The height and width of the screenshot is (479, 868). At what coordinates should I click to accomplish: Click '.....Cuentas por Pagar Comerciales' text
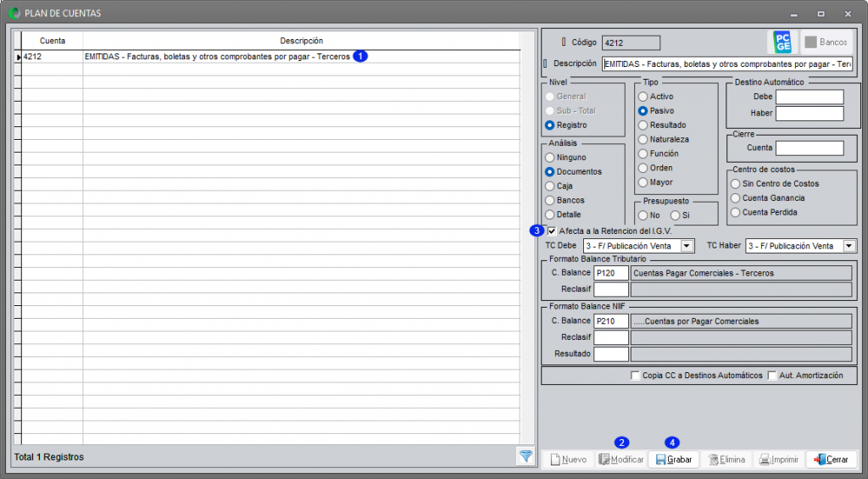pos(696,321)
